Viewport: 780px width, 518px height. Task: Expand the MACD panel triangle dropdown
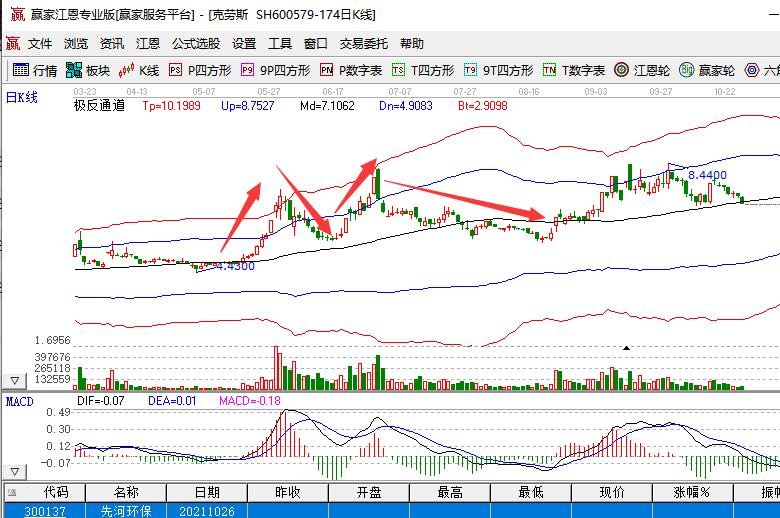[x=15, y=471]
